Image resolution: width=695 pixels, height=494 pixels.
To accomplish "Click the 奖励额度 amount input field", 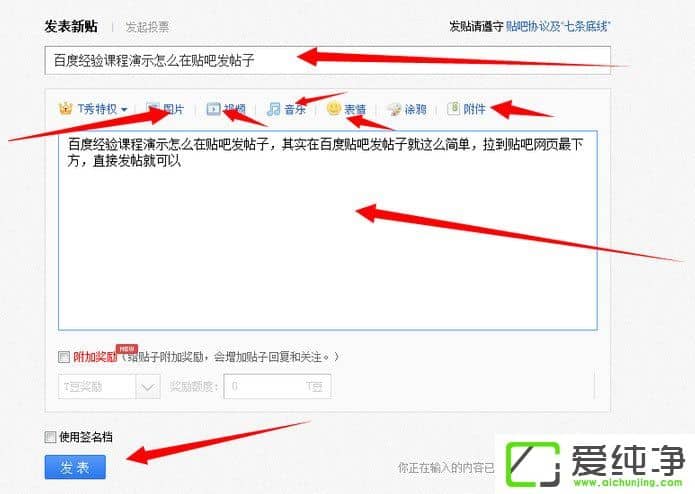I will (277, 386).
